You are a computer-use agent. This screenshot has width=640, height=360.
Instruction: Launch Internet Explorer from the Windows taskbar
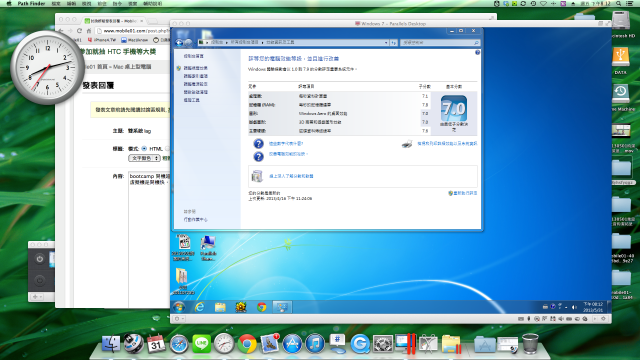pos(200,307)
